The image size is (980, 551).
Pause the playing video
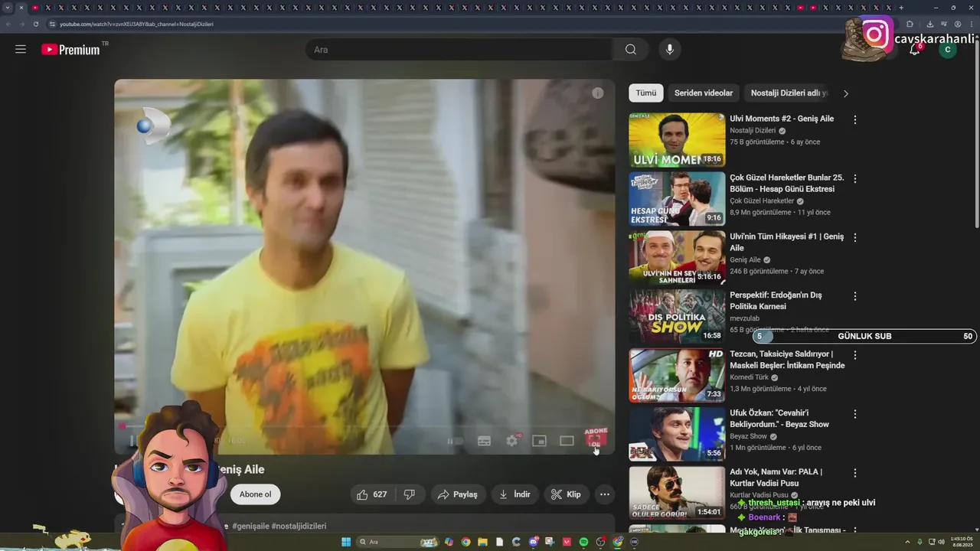pos(132,441)
